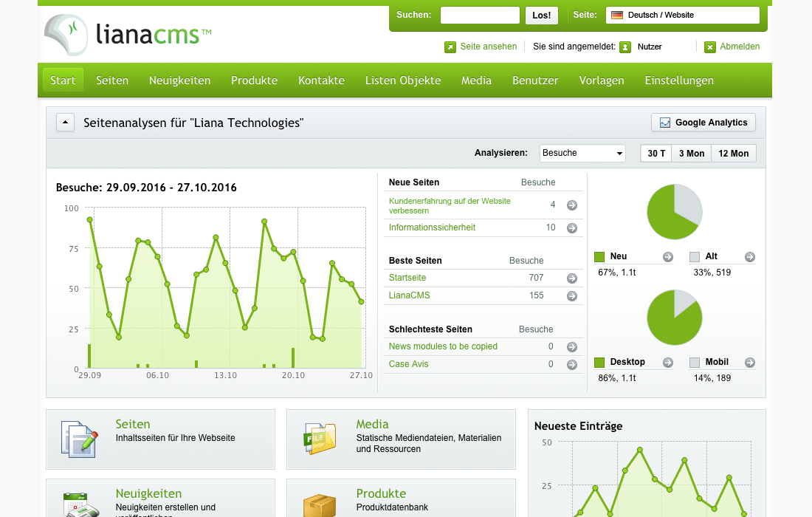
Task: Click the user icon beside Nutzer
Action: point(625,47)
